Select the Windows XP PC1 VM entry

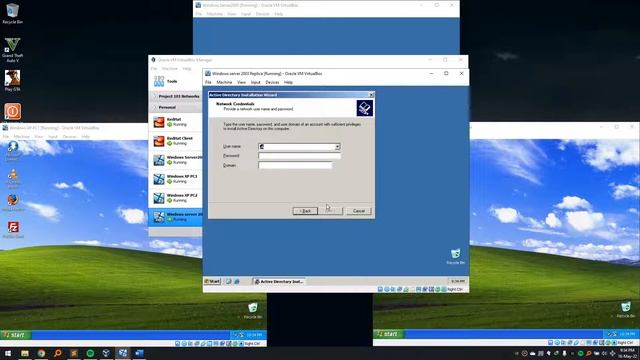click(176, 179)
